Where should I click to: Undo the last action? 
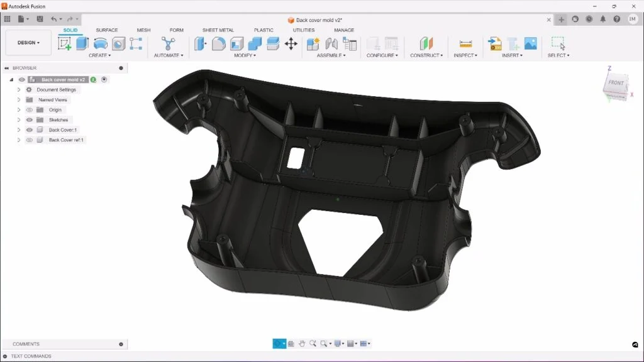tap(54, 19)
